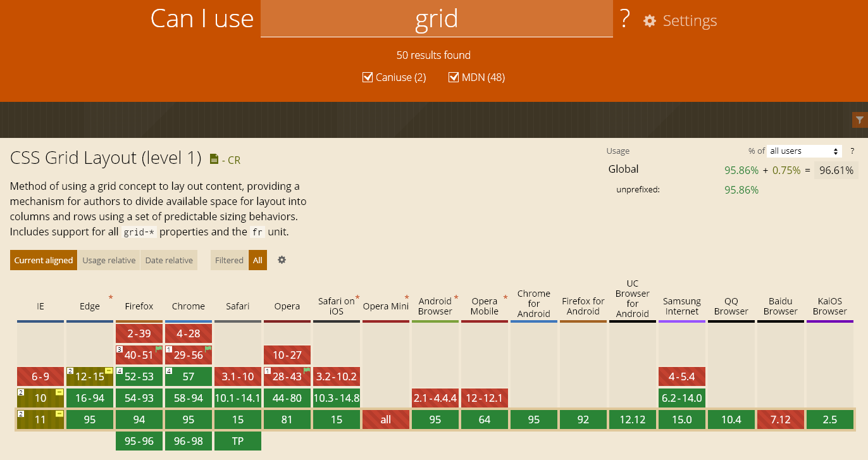Select Safari 10.1-14.1 version cell
Screen dimensions: 868x460
(x=238, y=398)
